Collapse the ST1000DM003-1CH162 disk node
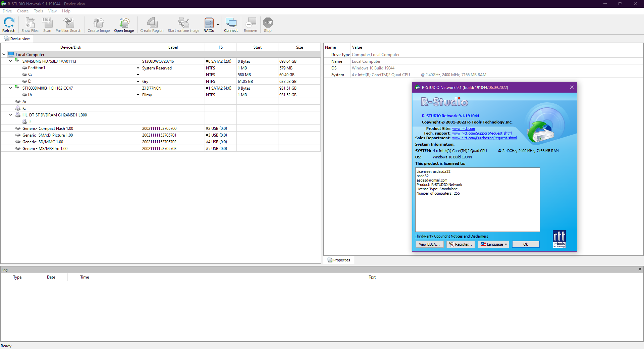 click(x=10, y=88)
